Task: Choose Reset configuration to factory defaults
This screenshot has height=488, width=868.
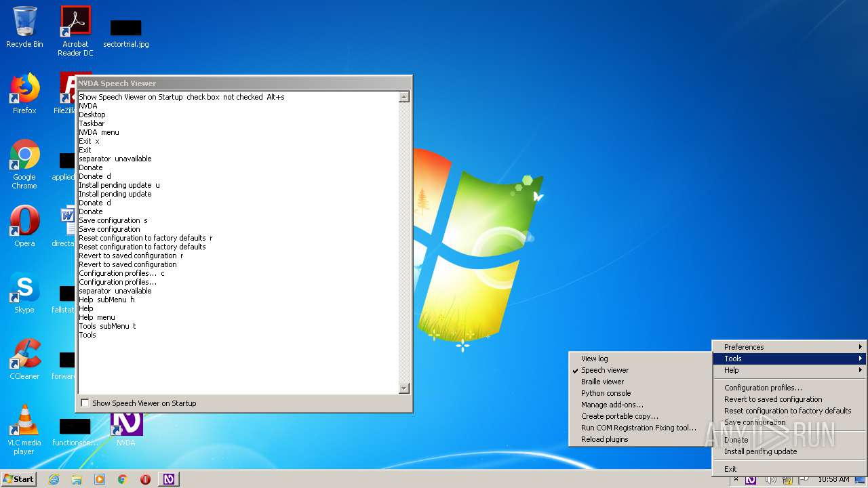Action: (789, 411)
